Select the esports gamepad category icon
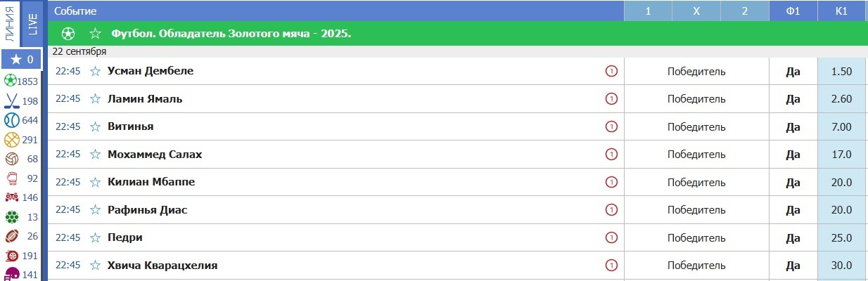The width and height of the screenshot is (868, 281). pos(11,197)
